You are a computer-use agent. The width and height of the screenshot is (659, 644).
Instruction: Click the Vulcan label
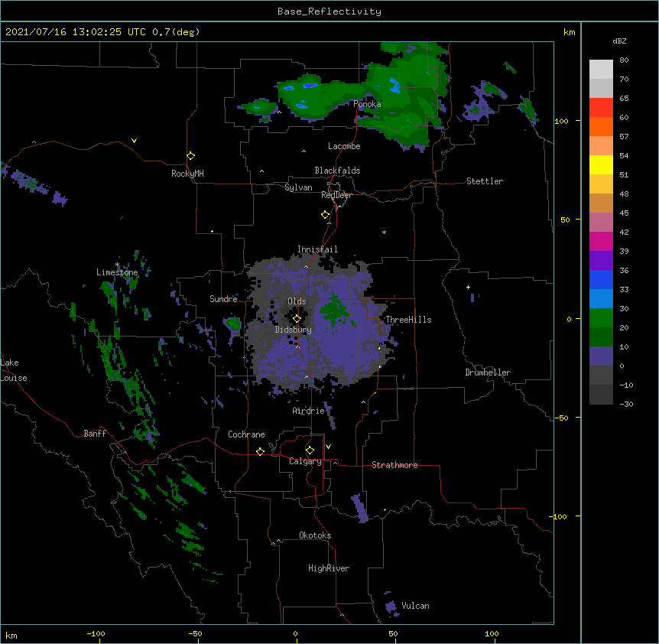(415, 606)
